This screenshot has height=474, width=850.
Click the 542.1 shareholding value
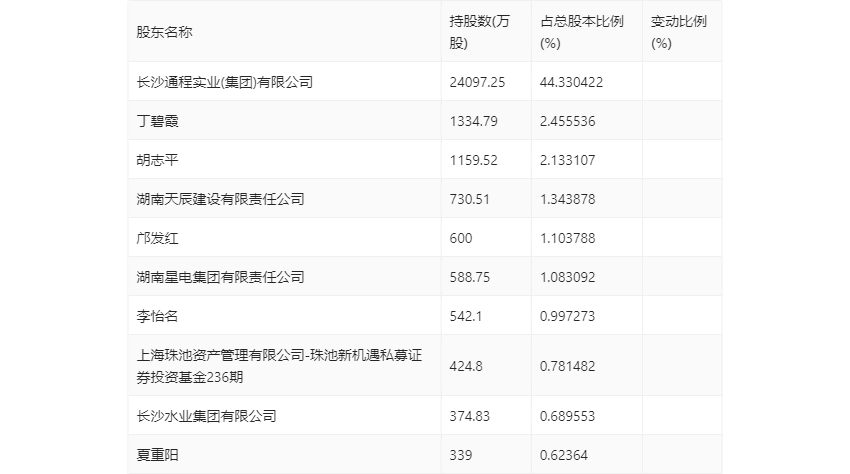[x=466, y=316]
